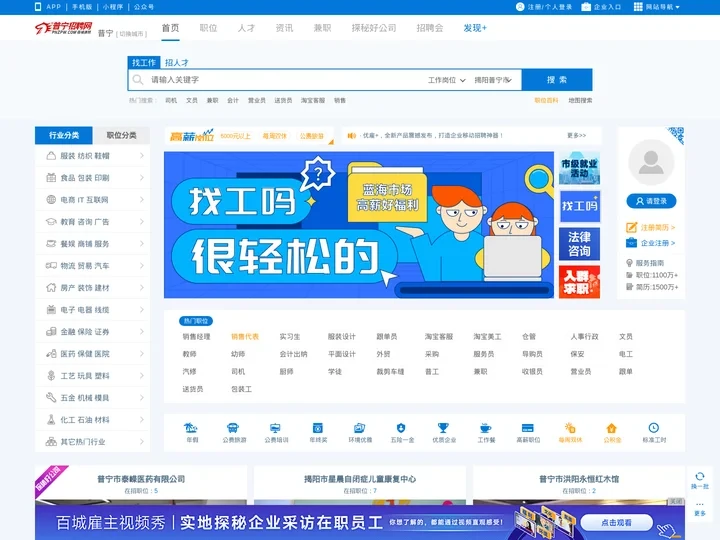Expand 服装 纺织 鞋帽 category
720x540 pixels.
pos(92,156)
